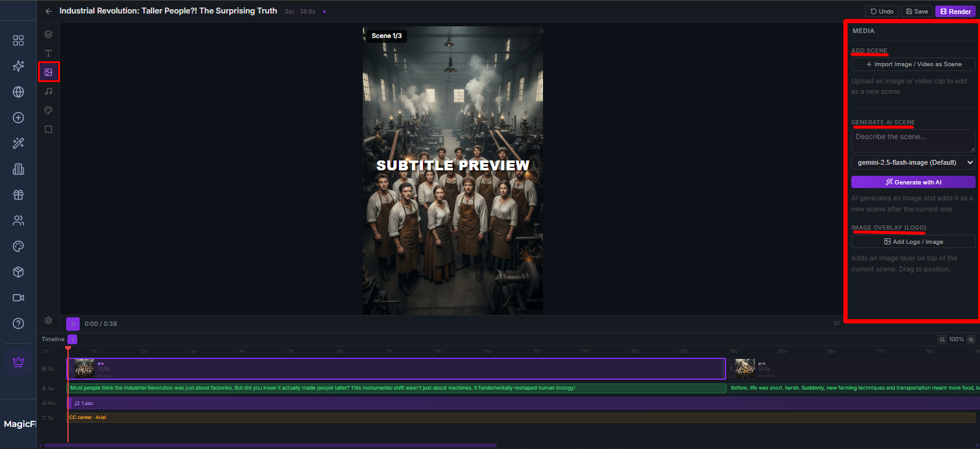Open the gemini-2.5-flash-image model dropdown
980x449 pixels.
pos(913,162)
